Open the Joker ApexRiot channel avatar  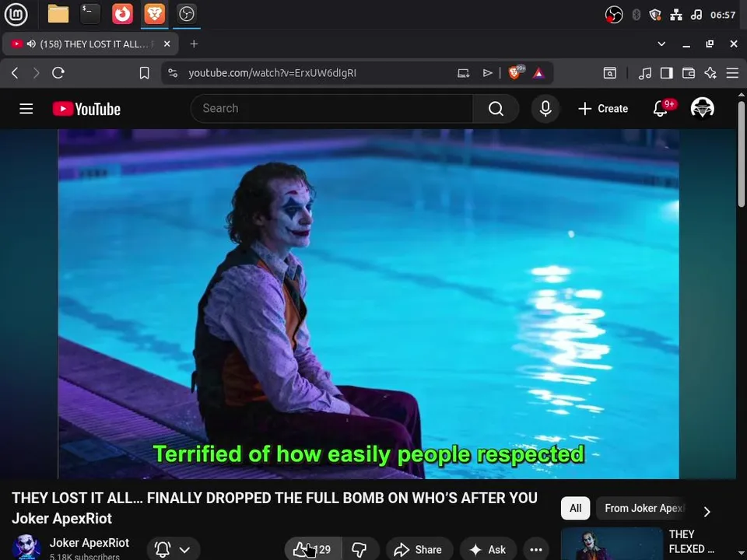pos(26,547)
